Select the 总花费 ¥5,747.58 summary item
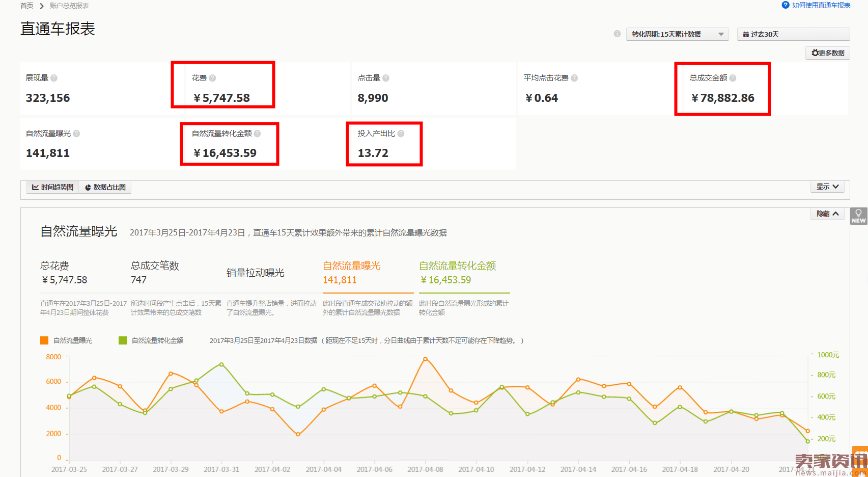The width and height of the screenshot is (868, 477). click(x=64, y=273)
